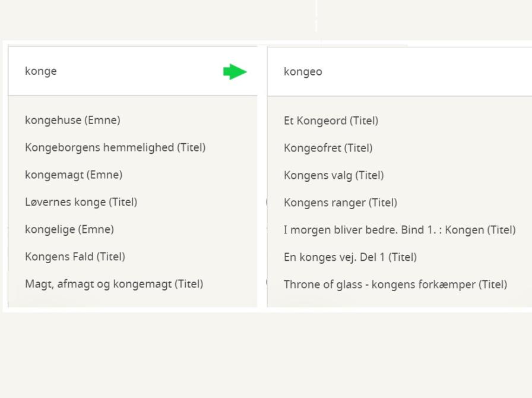Select 'kongehuse (Emne)' suggestion
The height and width of the screenshot is (398, 532).
tap(72, 120)
